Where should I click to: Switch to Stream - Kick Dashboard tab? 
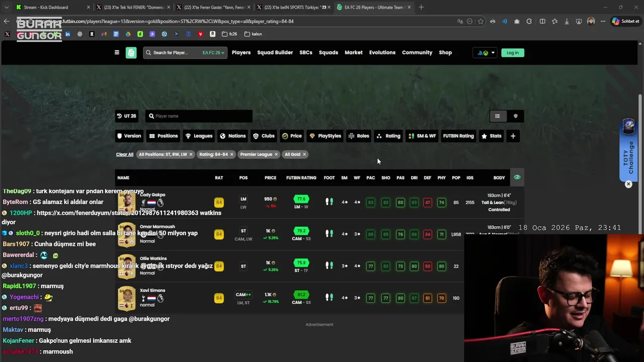[53, 8]
